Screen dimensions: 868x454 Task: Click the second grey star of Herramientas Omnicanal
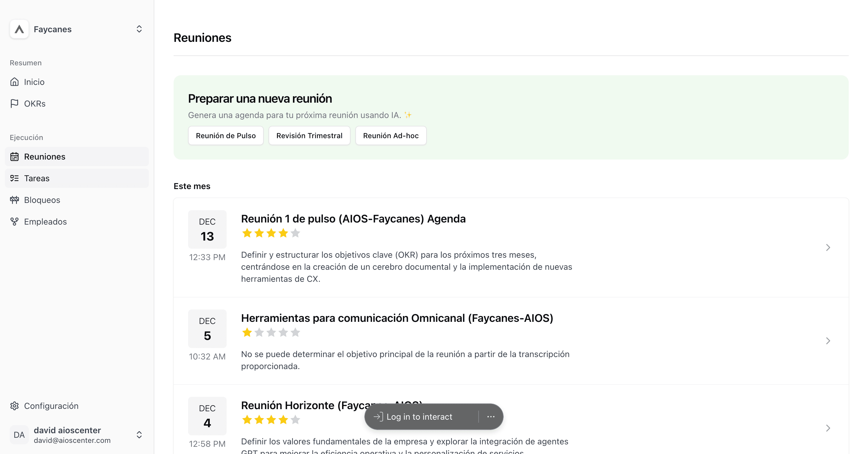pyautogui.click(x=259, y=332)
